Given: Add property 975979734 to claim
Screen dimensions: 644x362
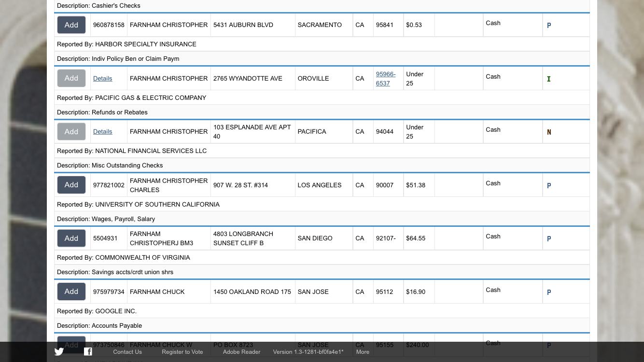Looking at the screenshot, I should tap(71, 292).
